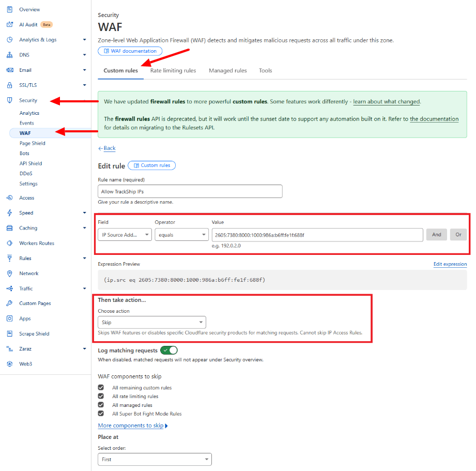The image size is (476, 471).
Task: Click the Scrape Shield document icon
Action: [x=10, y=334]
